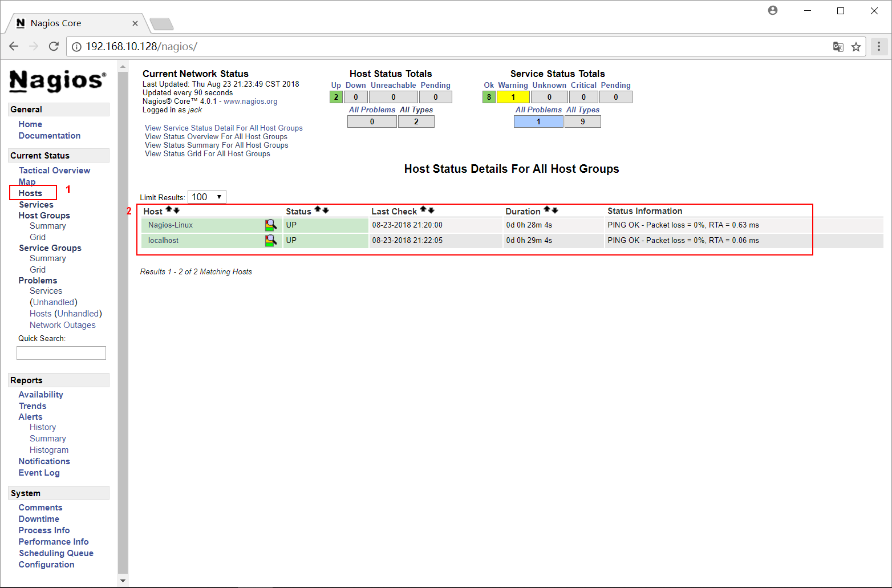Open Downtime under System
Screen dimensions: 892x588
click(x=39, y=519)
